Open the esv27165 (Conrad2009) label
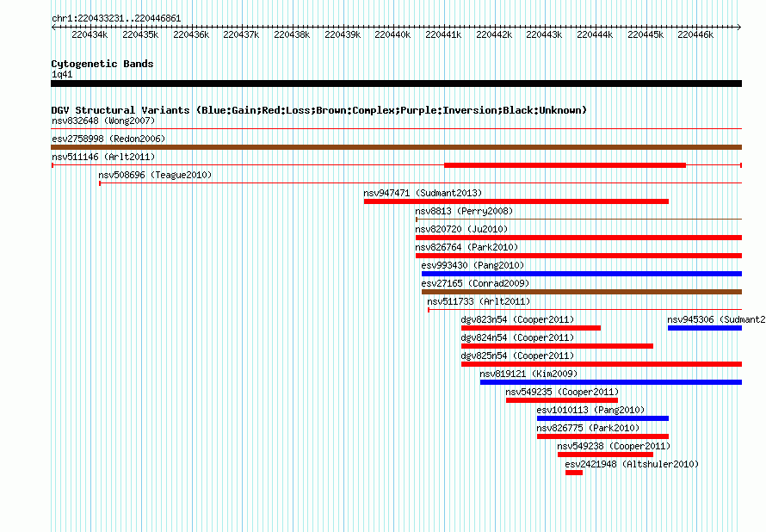The image size is (766, 532). 475,283
